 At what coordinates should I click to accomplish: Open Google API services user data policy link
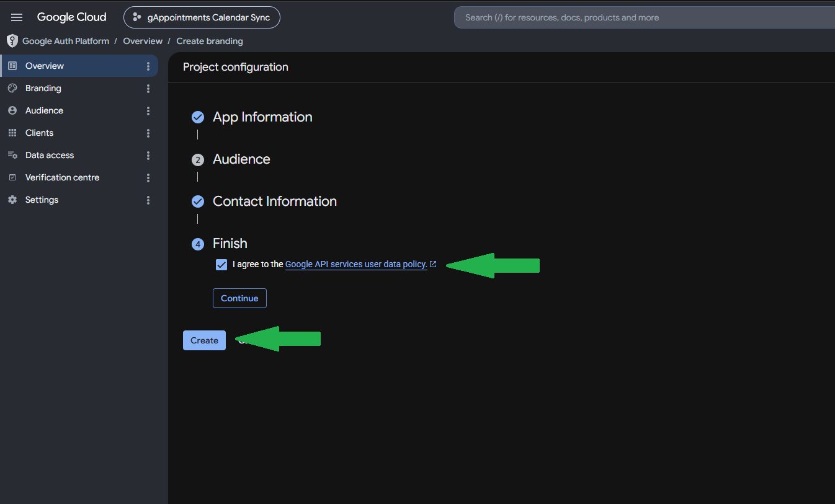pos(356,264)
